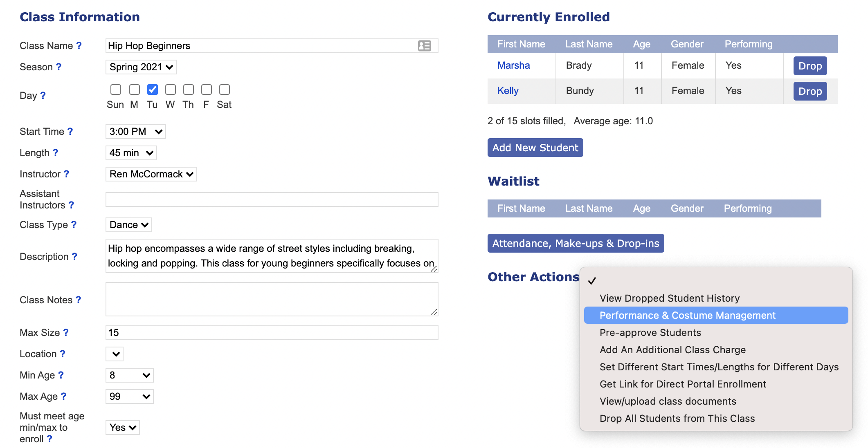Show help for Instructor field

click(66, 174)
